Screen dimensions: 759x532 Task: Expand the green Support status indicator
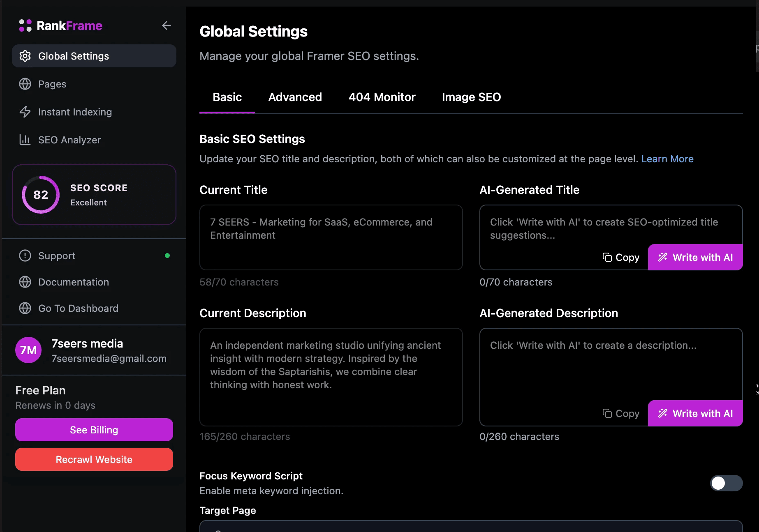click(x=167, y=256)
